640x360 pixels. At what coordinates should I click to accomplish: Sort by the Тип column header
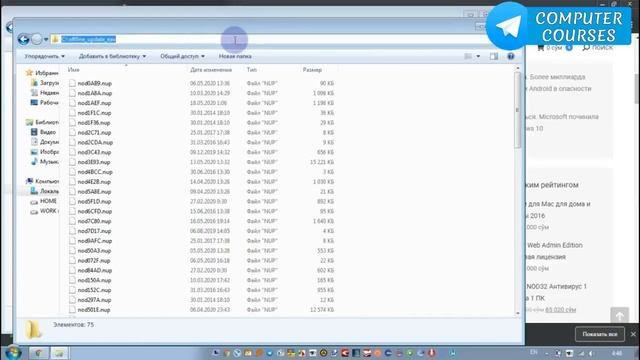click(252, 70)
